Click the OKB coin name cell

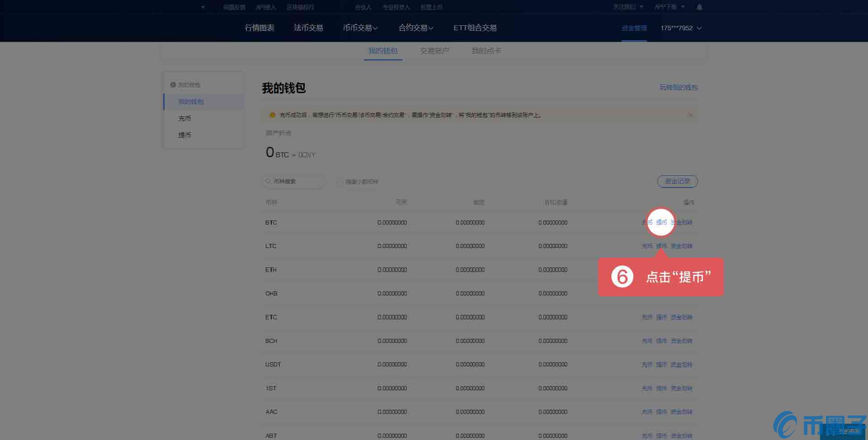point(271,294)
